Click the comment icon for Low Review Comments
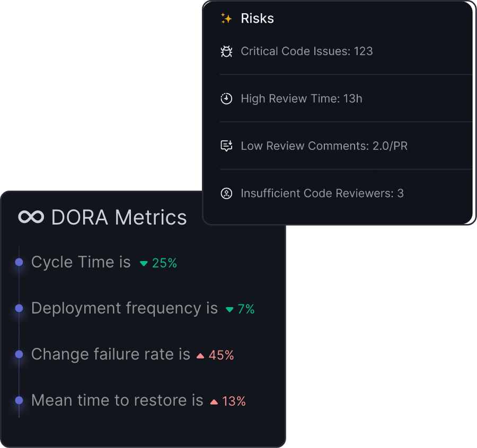This screenshot has width=477, height=448. pyautogui.click(x=226, y=146)
